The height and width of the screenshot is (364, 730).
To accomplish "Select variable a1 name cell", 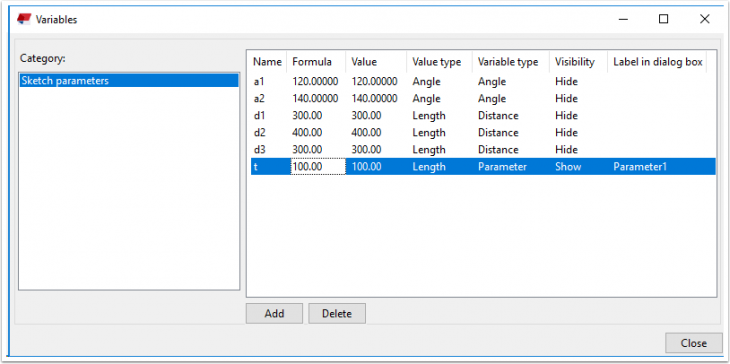I will [x=259, y=81].
